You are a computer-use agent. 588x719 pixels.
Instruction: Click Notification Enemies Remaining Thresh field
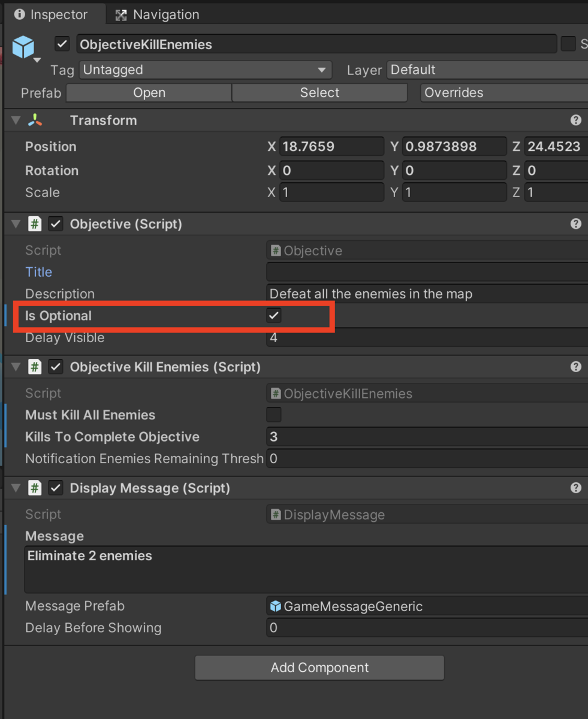[x=427, y=459]
